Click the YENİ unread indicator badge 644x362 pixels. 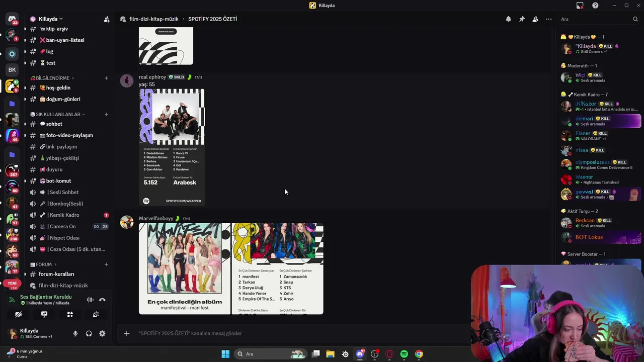tap(12, 283)
